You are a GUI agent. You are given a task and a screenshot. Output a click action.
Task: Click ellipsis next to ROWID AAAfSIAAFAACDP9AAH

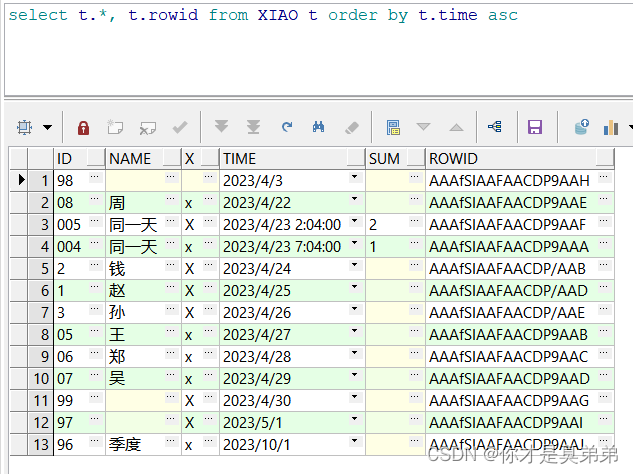click(604, 176)
